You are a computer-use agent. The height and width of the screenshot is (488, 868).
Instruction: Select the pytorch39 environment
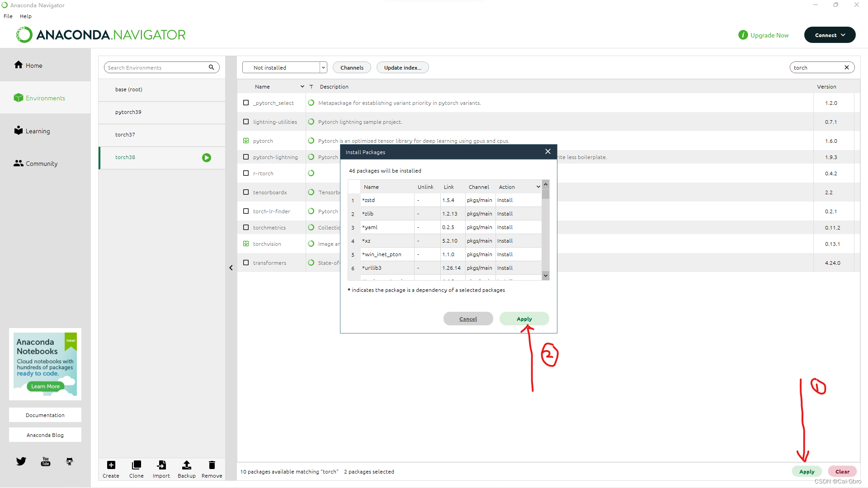coord(162,112)
